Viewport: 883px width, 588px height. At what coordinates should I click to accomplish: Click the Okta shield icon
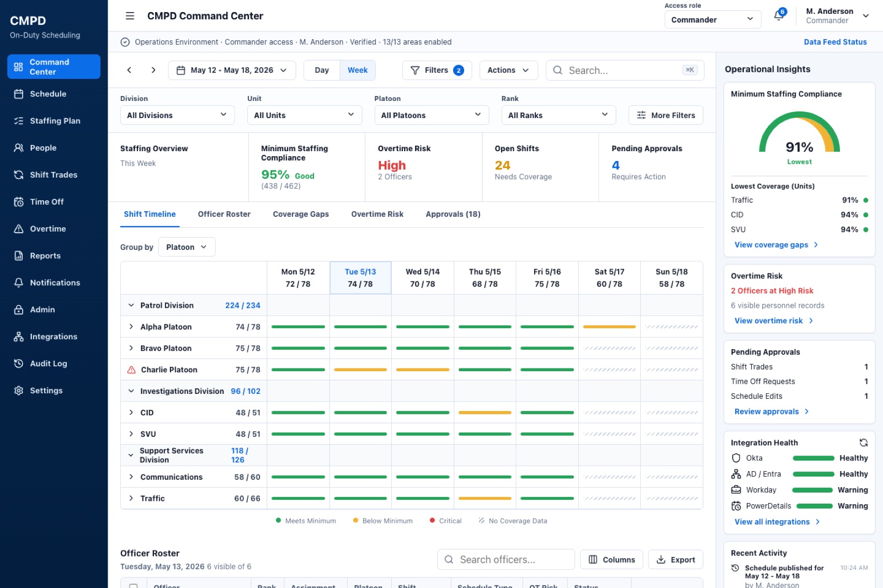click(736, 458)
